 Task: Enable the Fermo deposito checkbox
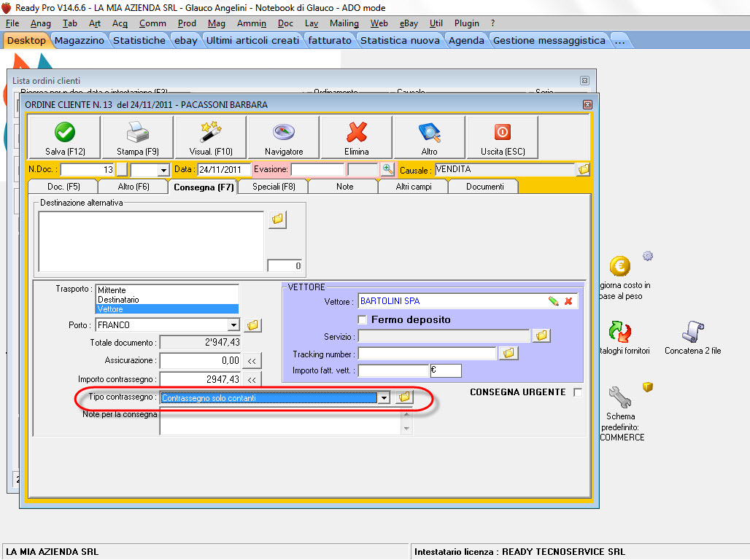[362, 320]
